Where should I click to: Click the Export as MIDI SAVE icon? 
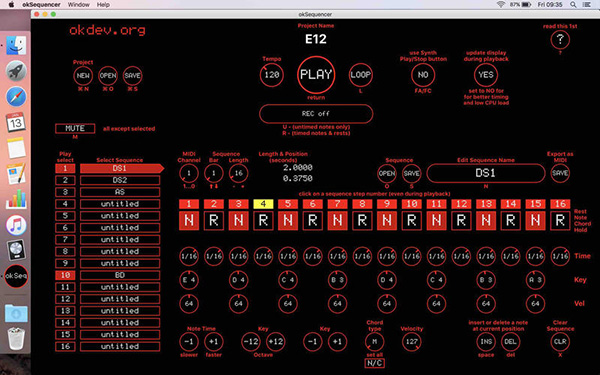click(560, 173)
